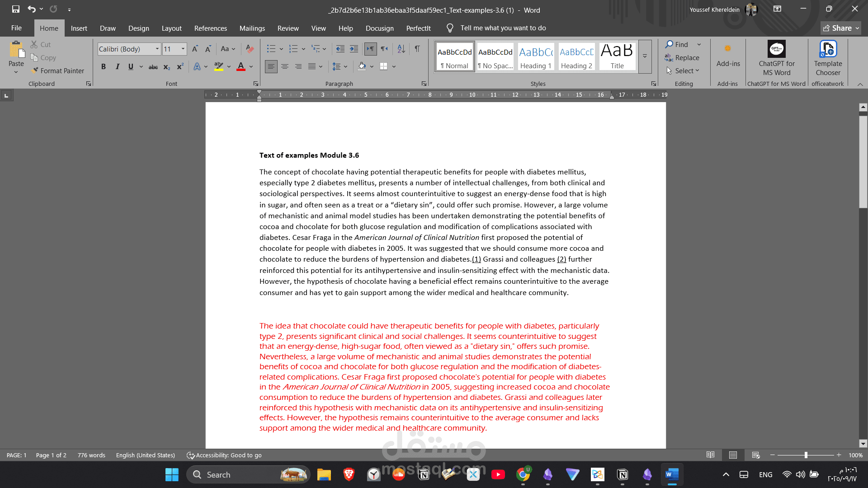Open Text Effects and Typography
The width and height of the screenshot is (868, 488).
[197, 66]
